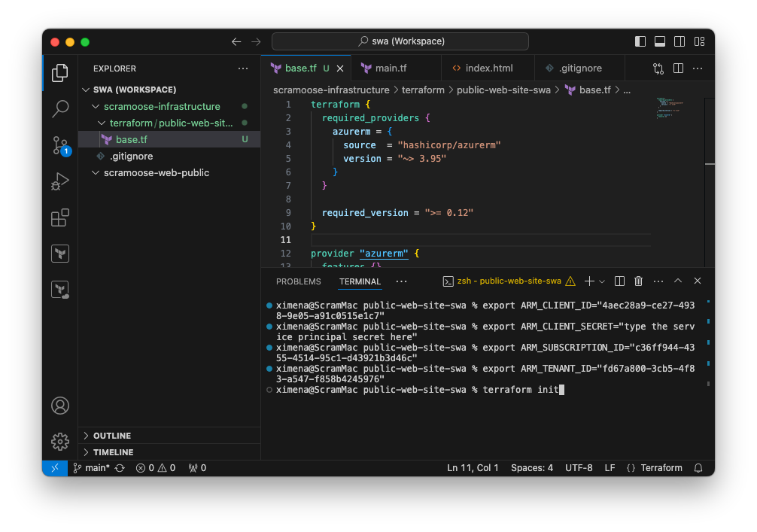Open the Manage gear icon

[x=60, y=441]
